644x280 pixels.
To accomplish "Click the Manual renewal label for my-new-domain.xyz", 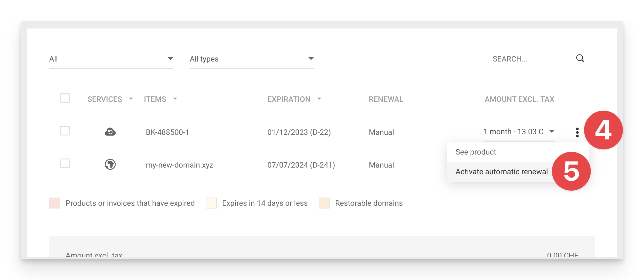I will pyautogui.click(x=381, y=165).
